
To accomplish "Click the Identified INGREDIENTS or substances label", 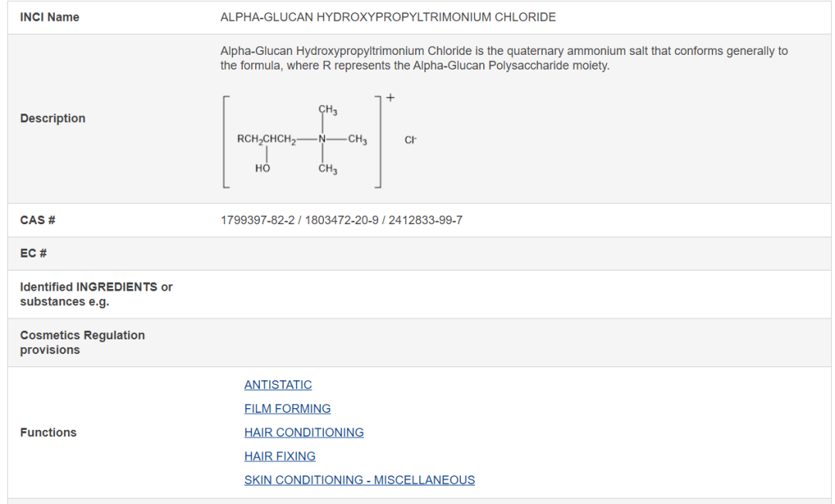I will click(97, 295).
